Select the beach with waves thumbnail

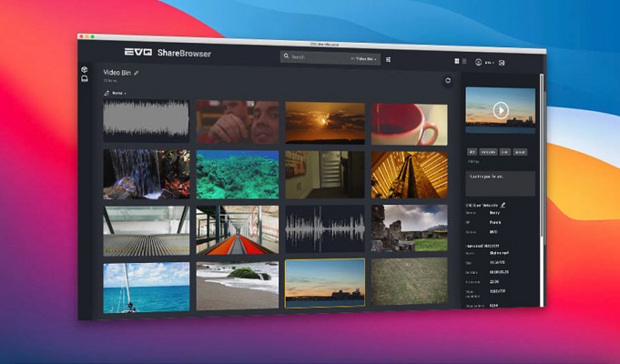click(238, 286)
